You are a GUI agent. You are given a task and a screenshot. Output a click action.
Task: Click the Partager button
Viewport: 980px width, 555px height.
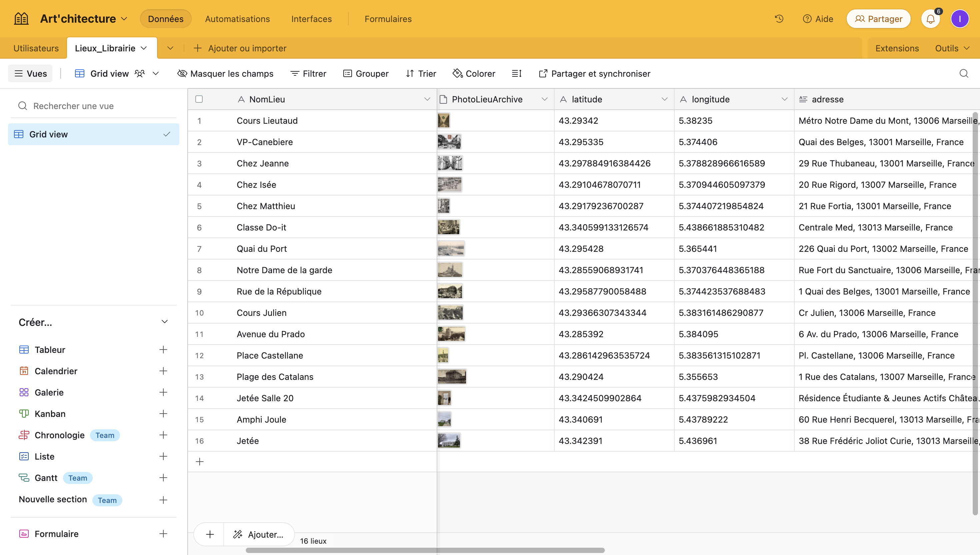878,19
